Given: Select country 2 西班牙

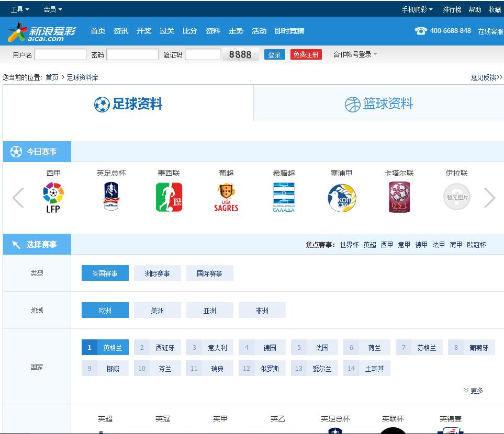Looking at the screenshot, I should click(158, 347).
